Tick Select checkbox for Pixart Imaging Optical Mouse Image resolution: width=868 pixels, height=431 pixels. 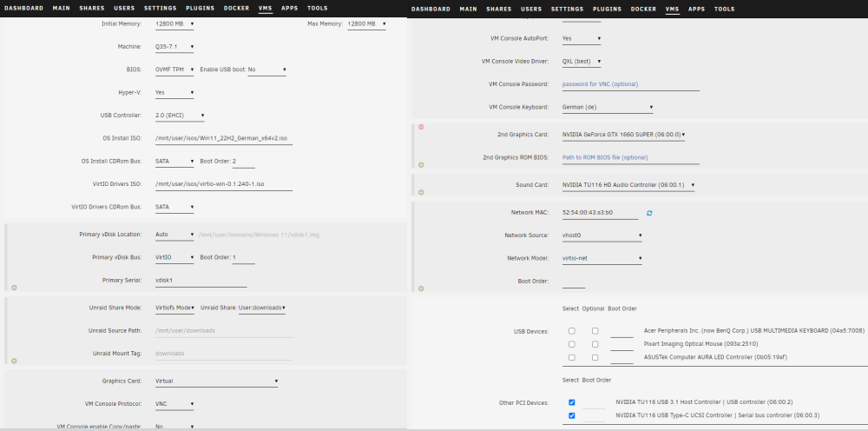click(572, 344)
